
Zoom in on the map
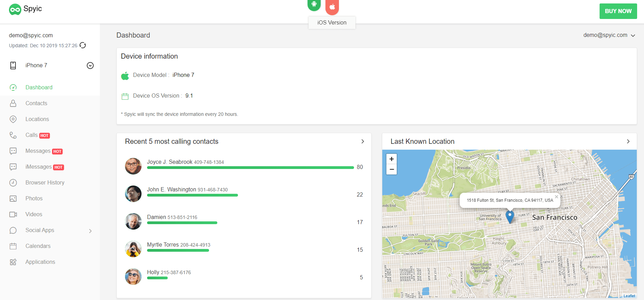392,159
